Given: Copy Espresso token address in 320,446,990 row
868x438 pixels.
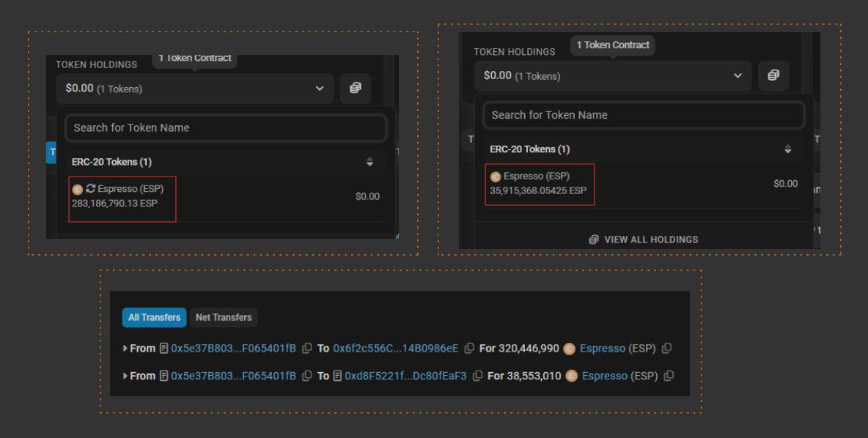Looking at the screenshot, I should click(x=666, y=349).
